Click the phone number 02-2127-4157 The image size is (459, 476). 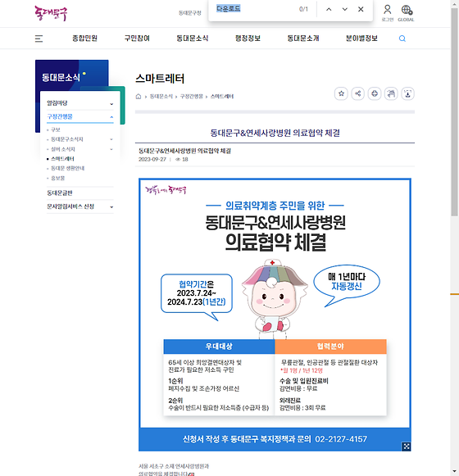click(341, 439)
